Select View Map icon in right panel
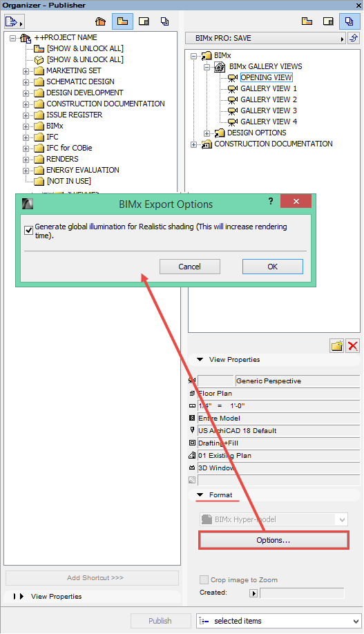Viewport: 364px width, 634px height. tap(307, 21)
